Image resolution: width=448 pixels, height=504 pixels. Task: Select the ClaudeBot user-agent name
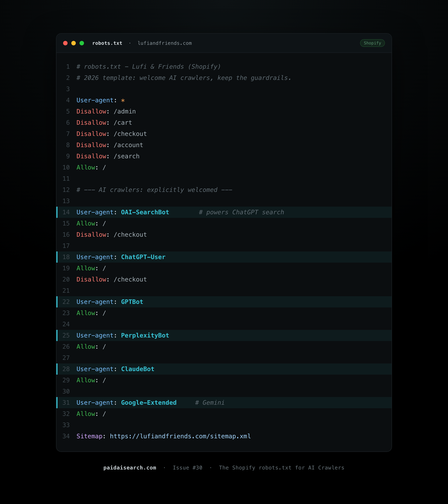tap(138, 369)
